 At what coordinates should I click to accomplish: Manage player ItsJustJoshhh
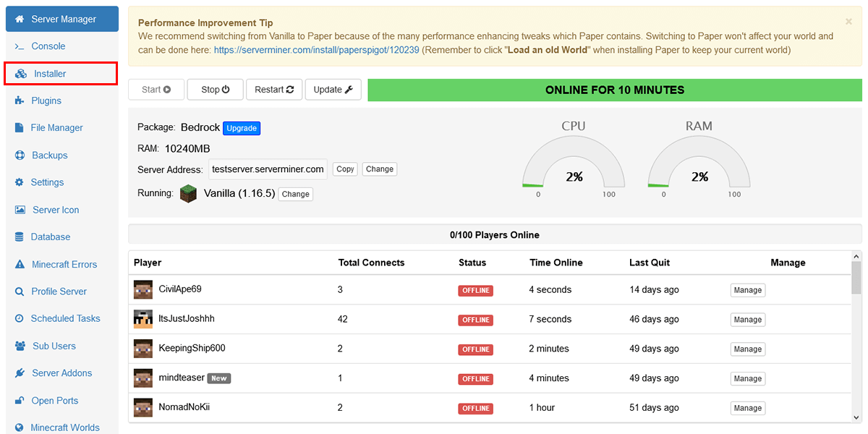[x=748, y=320]
